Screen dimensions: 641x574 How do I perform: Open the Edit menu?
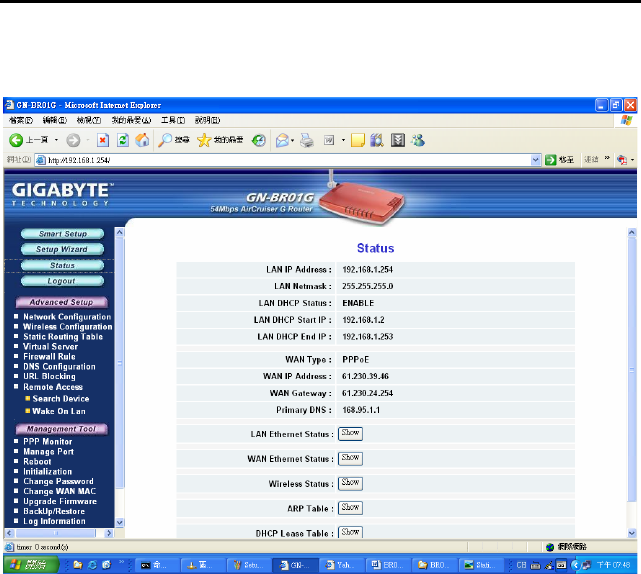55,120
